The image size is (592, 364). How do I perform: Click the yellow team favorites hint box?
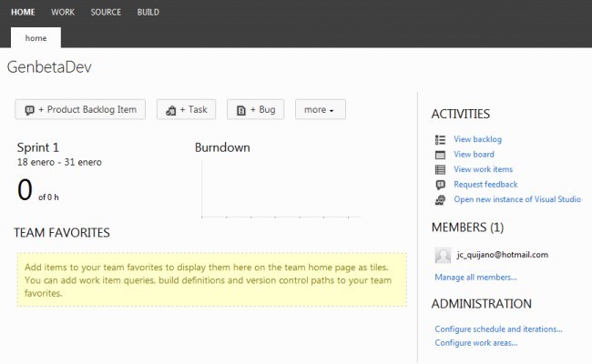point(212,279)
